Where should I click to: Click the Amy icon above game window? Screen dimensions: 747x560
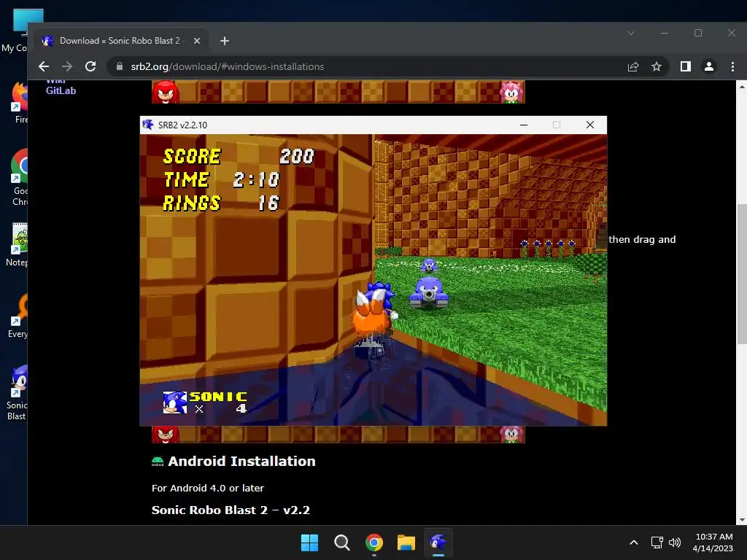tap(511, 91)
